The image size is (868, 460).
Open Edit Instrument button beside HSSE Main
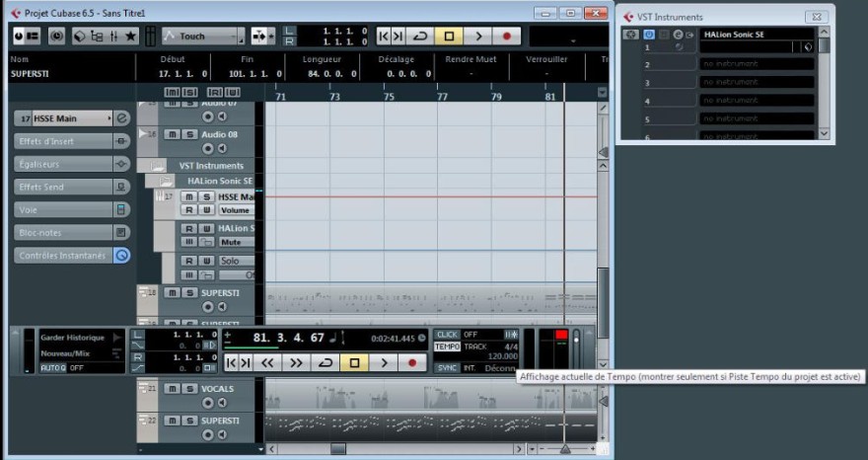point(122,118)
